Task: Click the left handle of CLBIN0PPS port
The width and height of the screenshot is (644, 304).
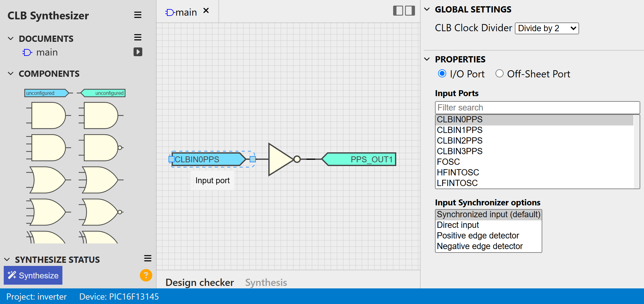Action: [x=172, y=159]
